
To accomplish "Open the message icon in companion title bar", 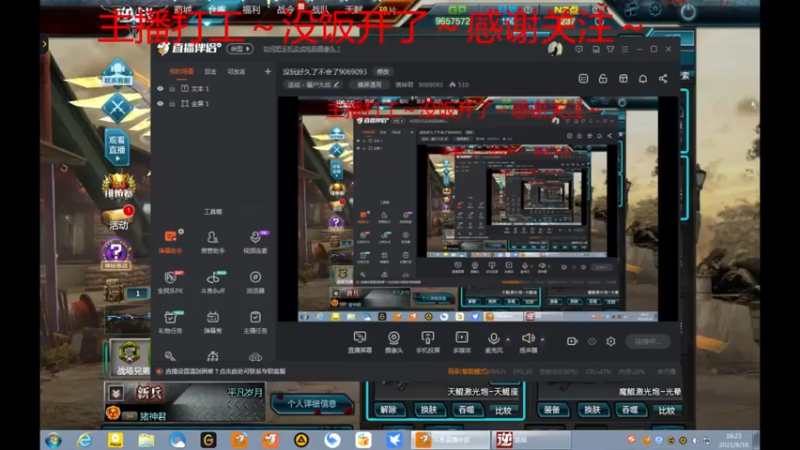I will click(579, 49).
